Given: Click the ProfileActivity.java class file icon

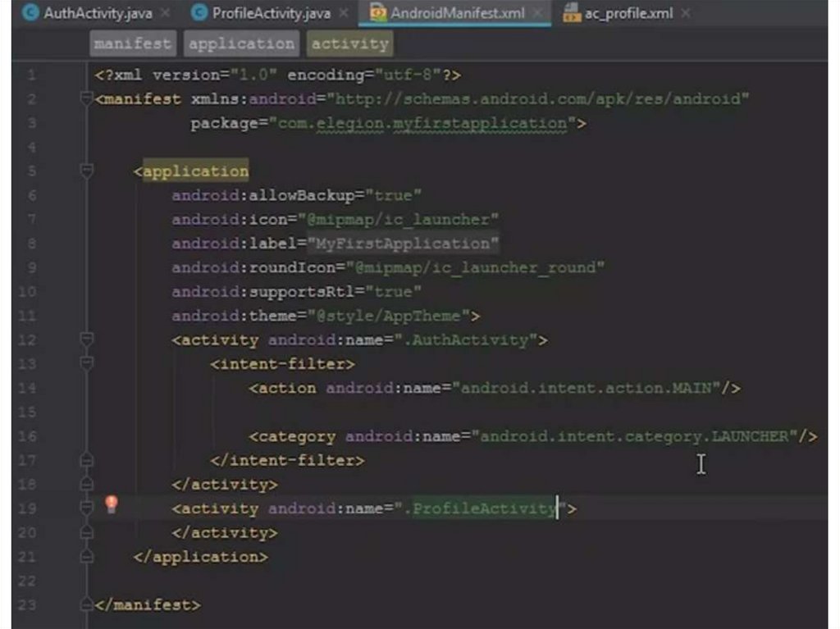Looking at the screenshot, I should [199, 13].
